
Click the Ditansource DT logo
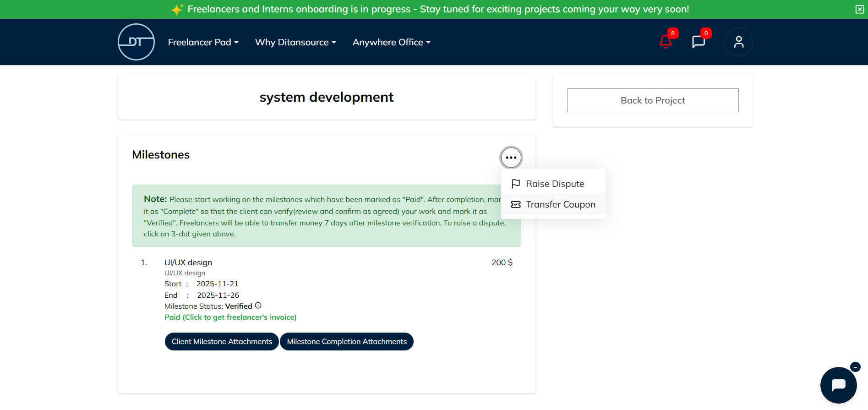click(136, 42)
